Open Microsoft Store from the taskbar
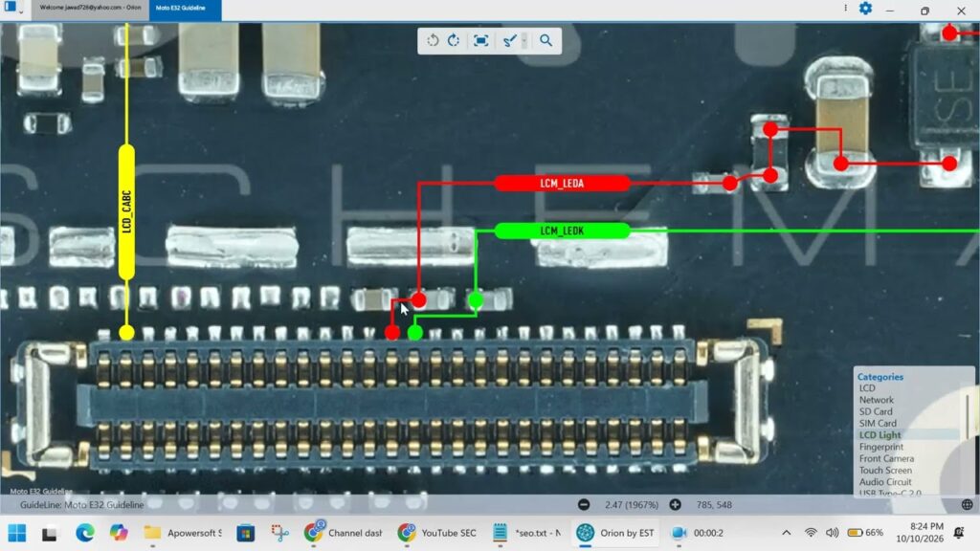980x551 pixels. coord(246,533)
